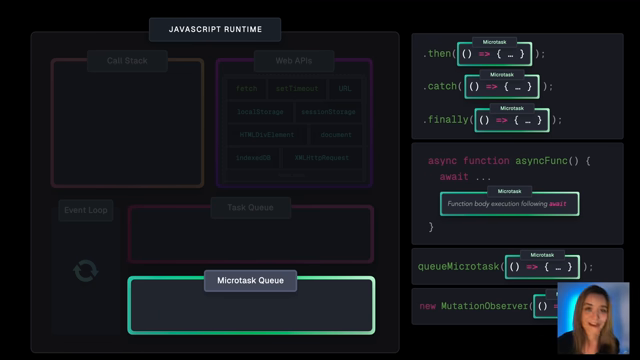The width and height of the screenshot is (640, 360).
Task: Click the Microtask tag above .finally callback
Action: tap(512, 108)
